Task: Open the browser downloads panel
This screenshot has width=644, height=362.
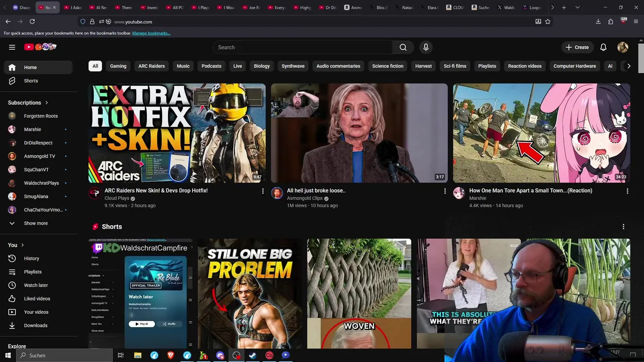Action: (x=598, y=22)
